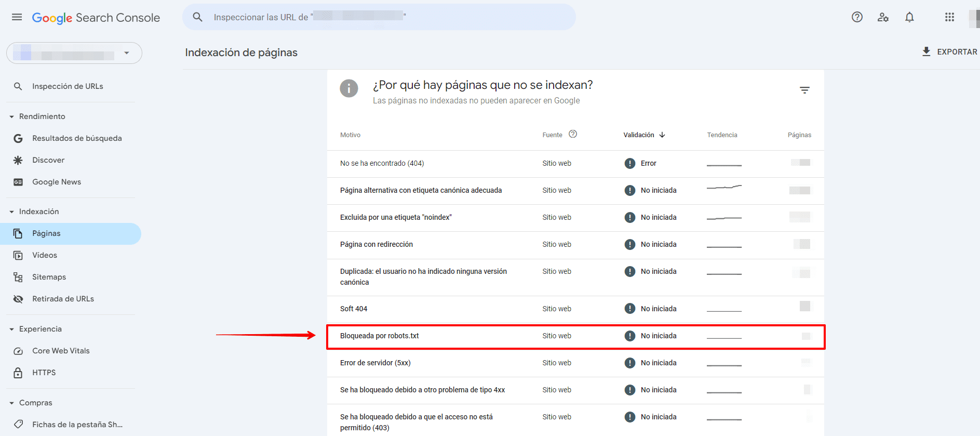Open the Help question mark icon
The height and width of the screenshot is (436, 980).
coord(857,17)
